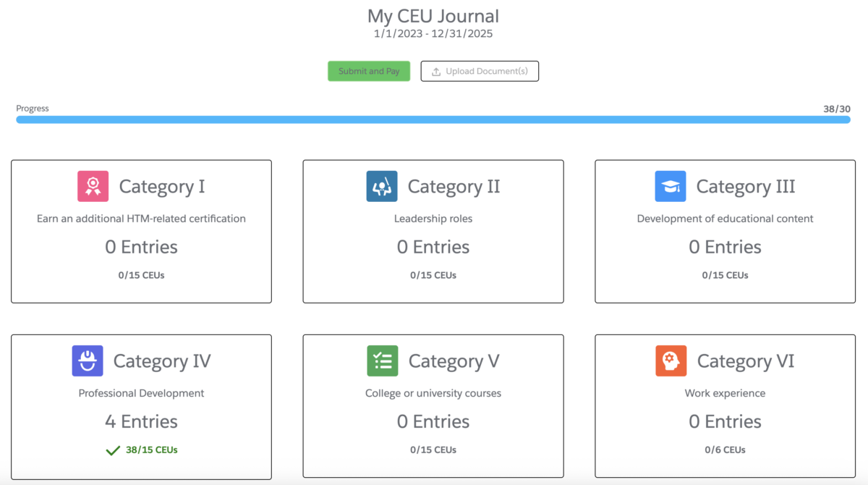Click the green checklist icon on Category V

point(382,360)
